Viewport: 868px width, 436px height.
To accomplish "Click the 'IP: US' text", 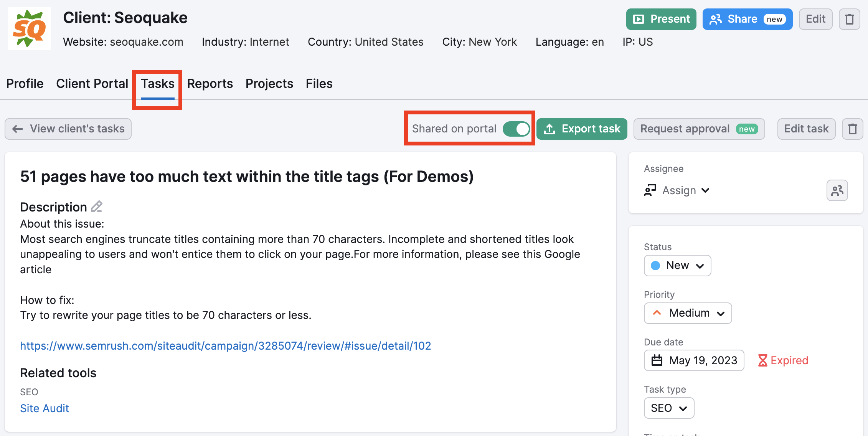I will coord(638,42).
